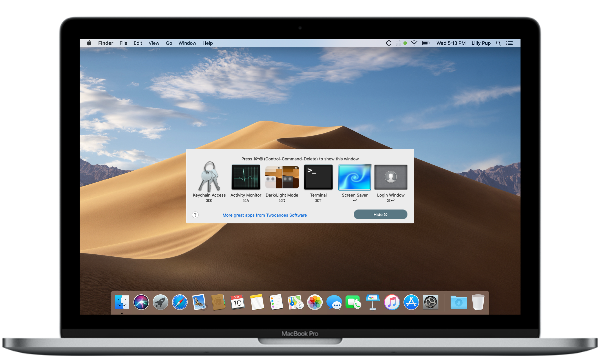Open the Trash in the Dock
The image size is (601, 364).
(x=478, y=302)
